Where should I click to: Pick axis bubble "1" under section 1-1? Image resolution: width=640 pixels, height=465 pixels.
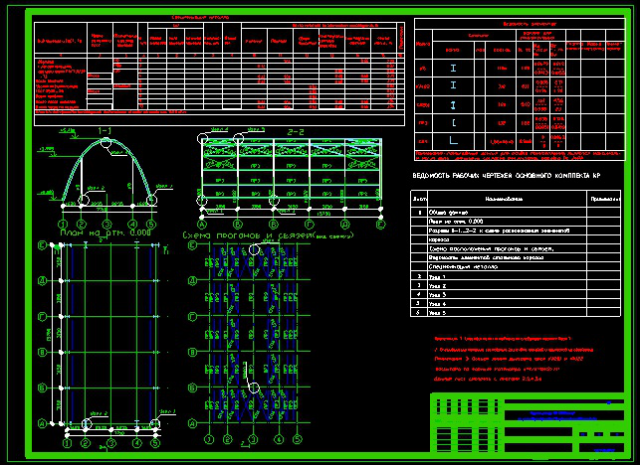[63, 224]
